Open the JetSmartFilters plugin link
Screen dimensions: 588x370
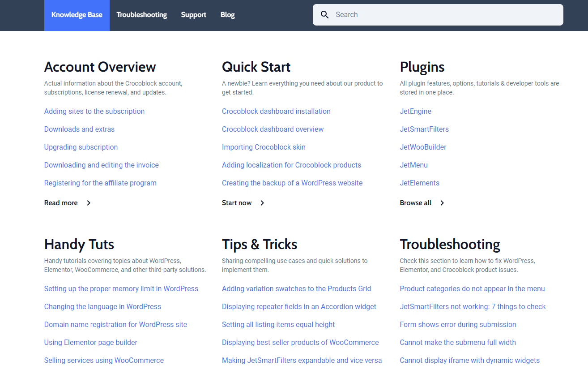click(424, 129)
